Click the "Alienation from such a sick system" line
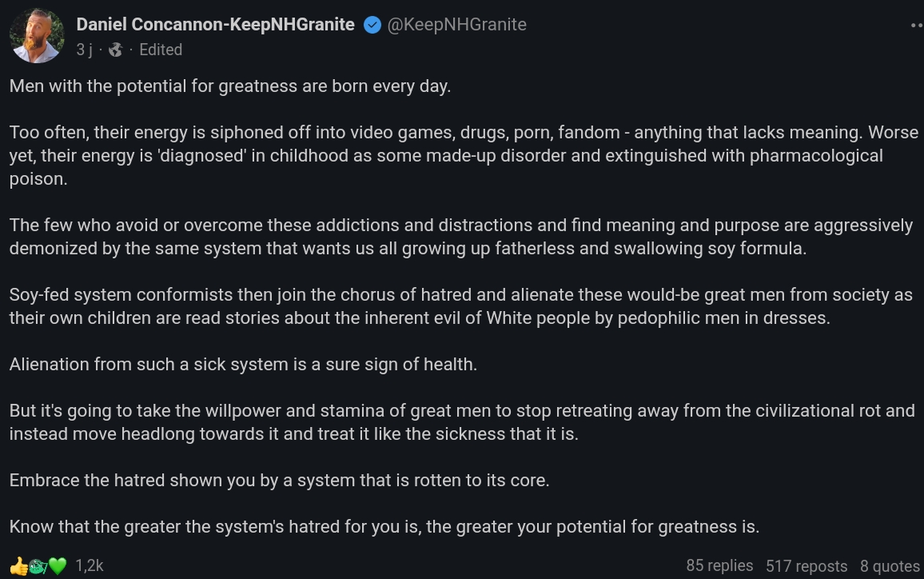The height and width of the screenshot is (579, 924). click(243, 364)
